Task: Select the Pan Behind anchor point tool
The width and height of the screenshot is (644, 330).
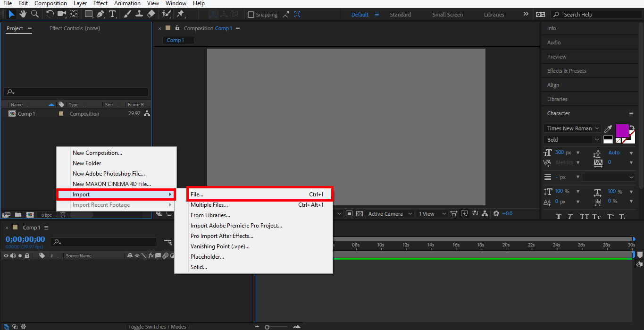Action: [74, 14]
